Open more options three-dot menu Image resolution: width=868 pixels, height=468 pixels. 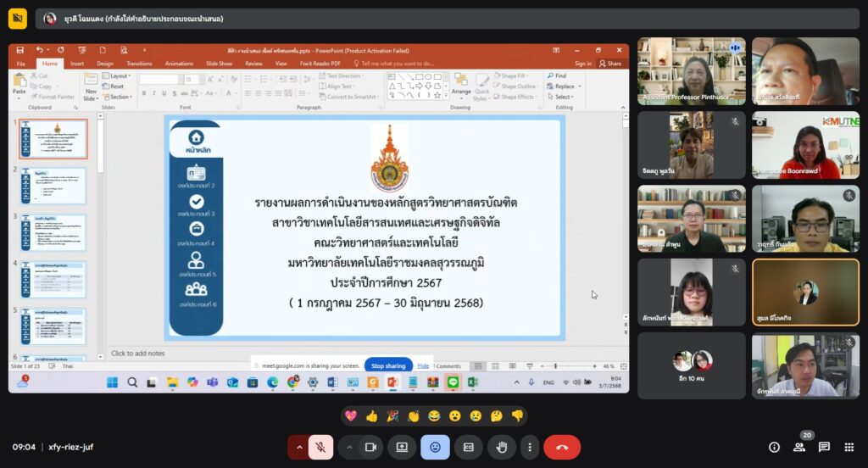[530, 447]
